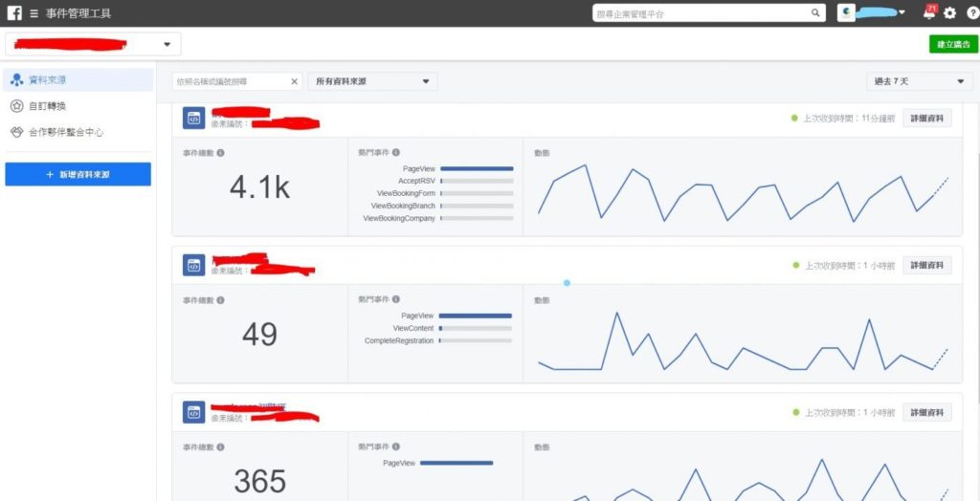Screen dimensions: 980x501
Task: Select 資料來源 label in the sidebar
Action: pos(48,80)
